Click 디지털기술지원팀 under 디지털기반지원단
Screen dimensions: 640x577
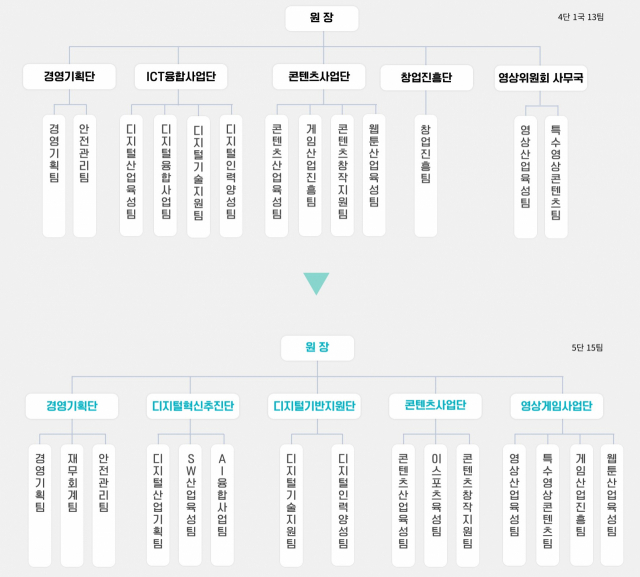click(x=291, y=505)
